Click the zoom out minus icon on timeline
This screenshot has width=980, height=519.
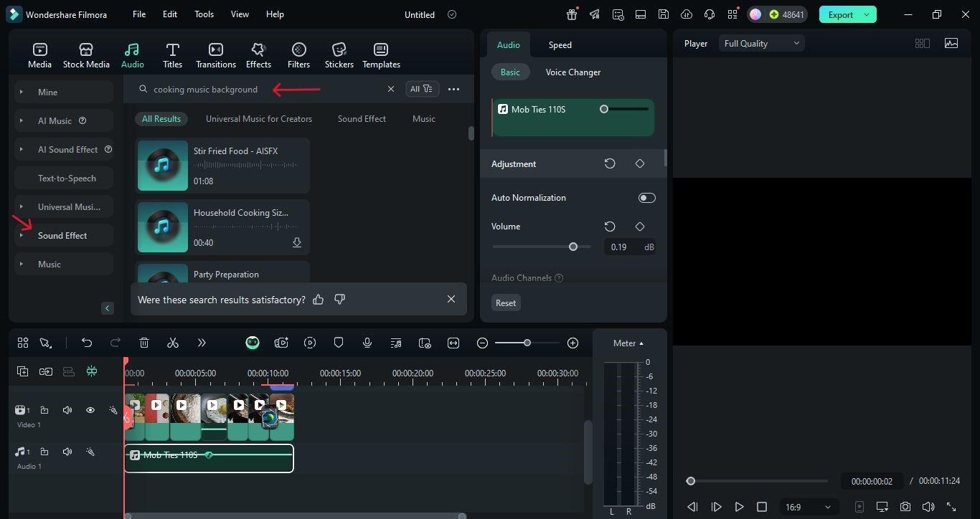(x=483, y=343)
